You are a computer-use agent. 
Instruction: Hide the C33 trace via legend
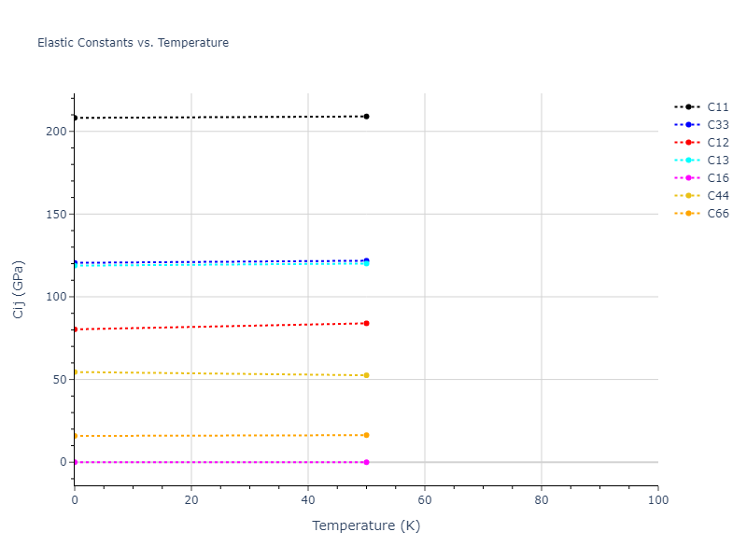(x=717, y=125)
